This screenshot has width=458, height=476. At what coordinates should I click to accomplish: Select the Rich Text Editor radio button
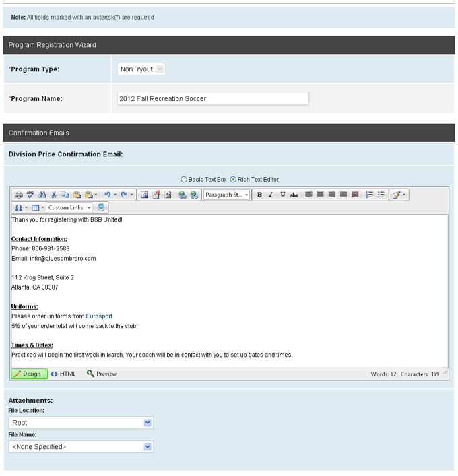pyautogui.click(x=232, y=180)
